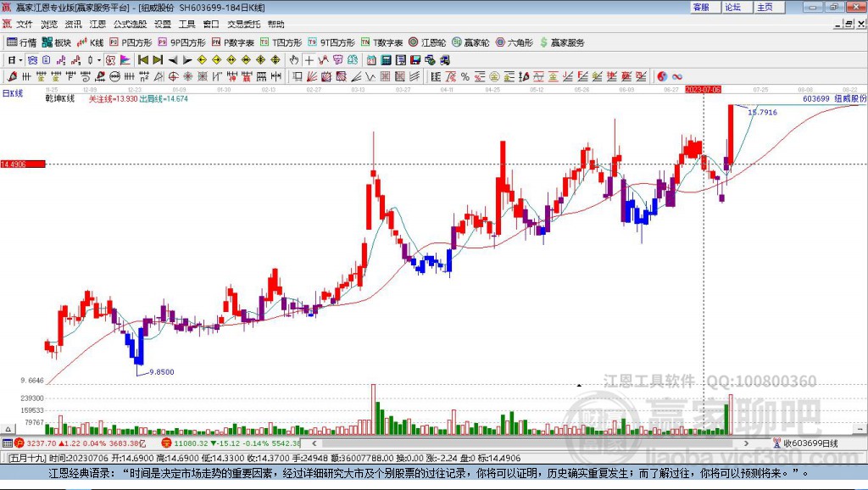This screenshot has width=868, height=490.
Task: Toggle the pink flag display button
Action: tap(125, 60)
